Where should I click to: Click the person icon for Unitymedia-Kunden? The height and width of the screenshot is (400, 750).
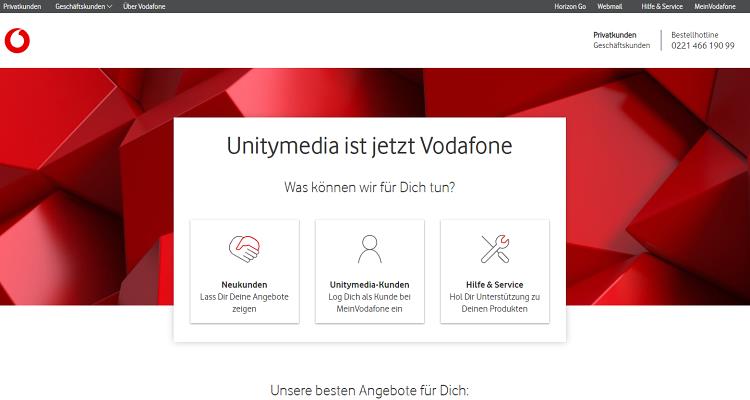370,249
